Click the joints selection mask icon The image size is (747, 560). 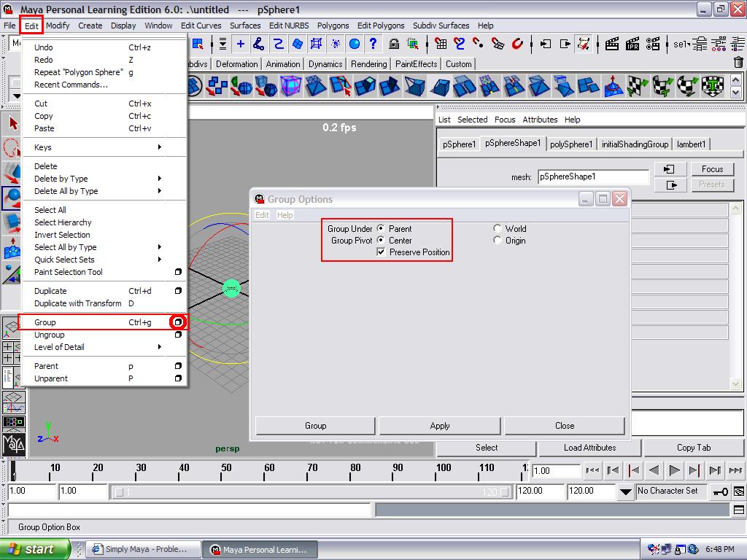pos(259,44)
